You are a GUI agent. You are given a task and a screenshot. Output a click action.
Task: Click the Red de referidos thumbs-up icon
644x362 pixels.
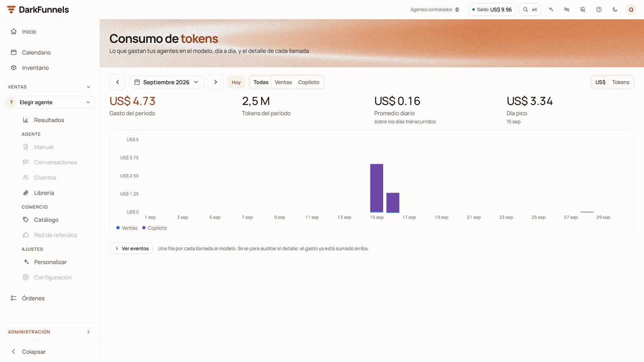pyautogui.click(x=26, y=235)
